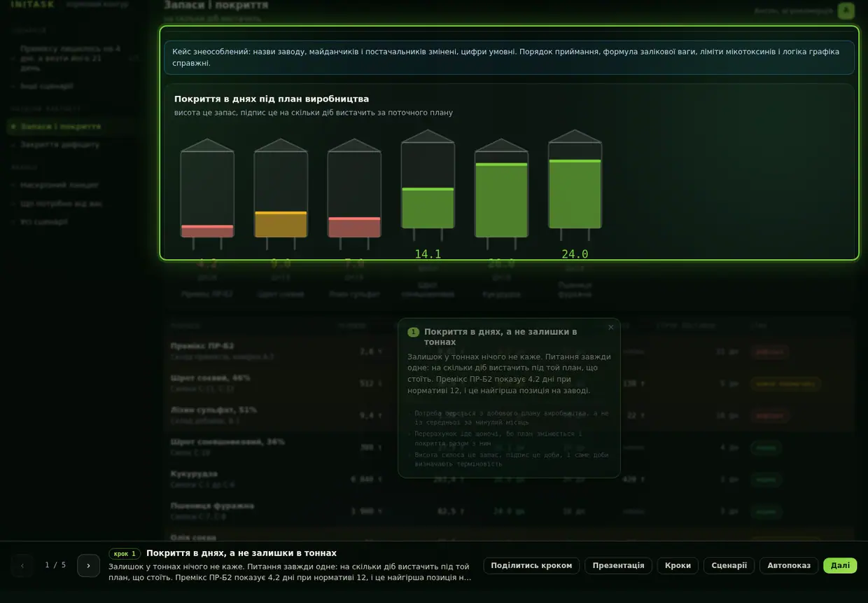Go to the next step with the arrow button
This screenshot has width=868, height=603.
88,566
